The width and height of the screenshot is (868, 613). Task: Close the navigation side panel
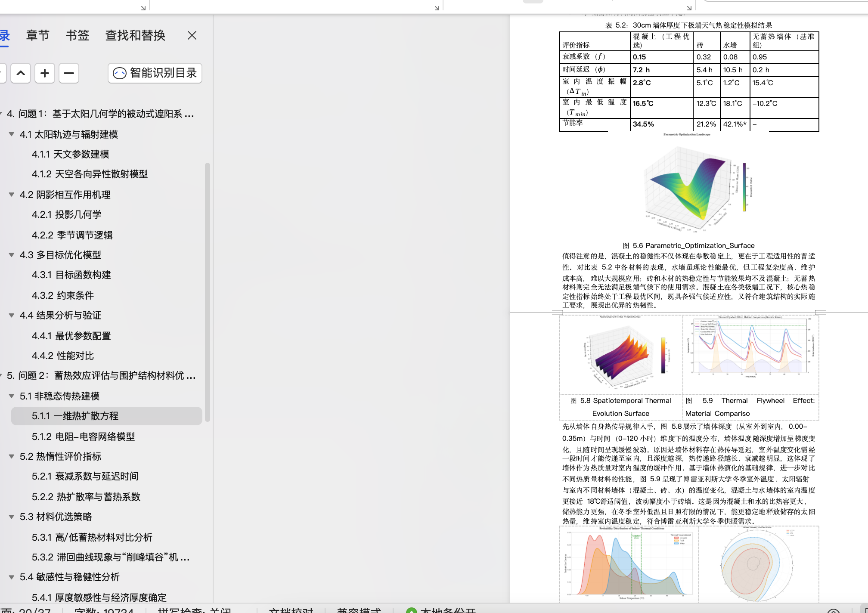click(x=192, y=35)
